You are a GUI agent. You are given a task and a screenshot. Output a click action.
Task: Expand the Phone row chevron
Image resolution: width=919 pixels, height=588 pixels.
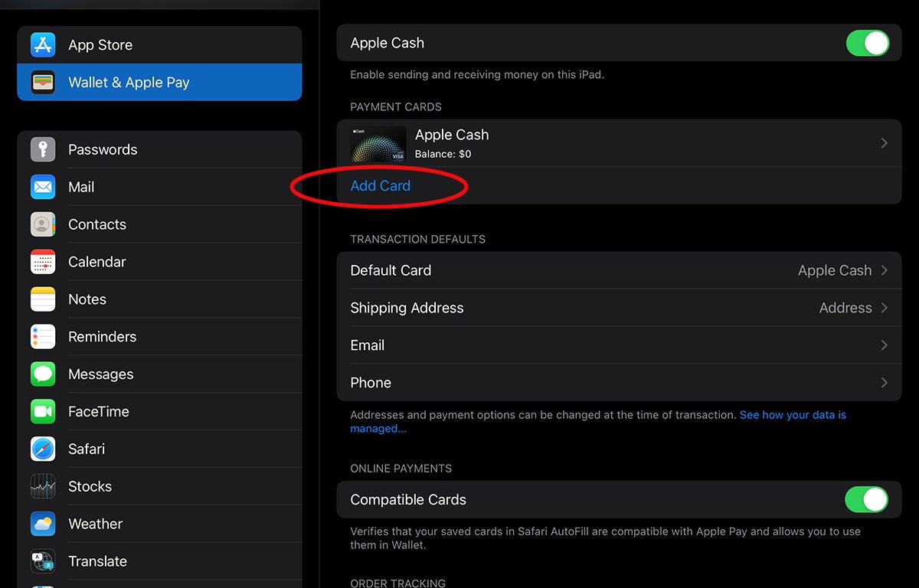click(885, 383)
